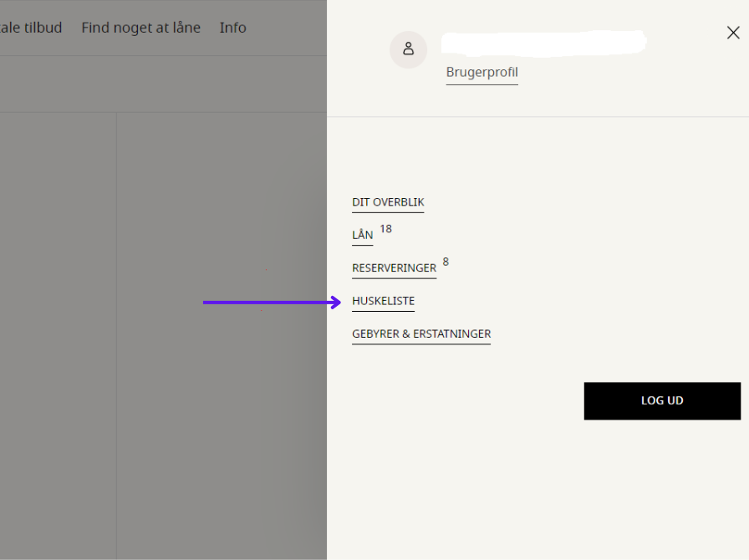This screenshot has height=560, width=749.
Task: Click the loan count badge showing 18
Action: tap(385, 228)
